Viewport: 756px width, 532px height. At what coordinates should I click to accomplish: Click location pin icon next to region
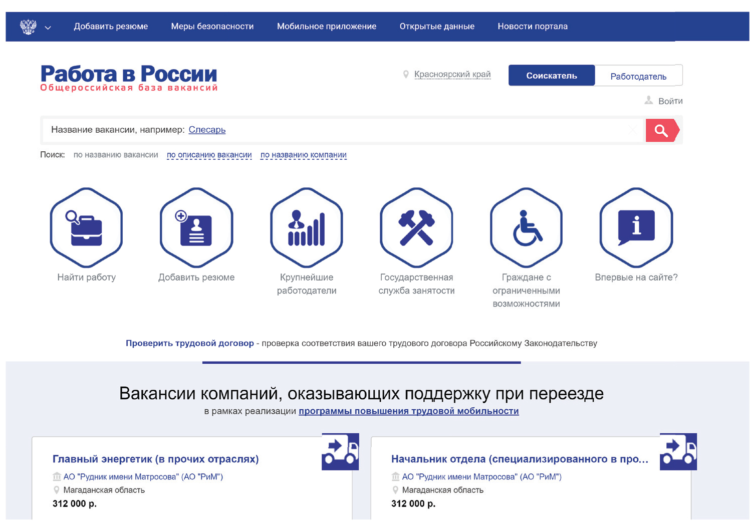coord(406,75)
